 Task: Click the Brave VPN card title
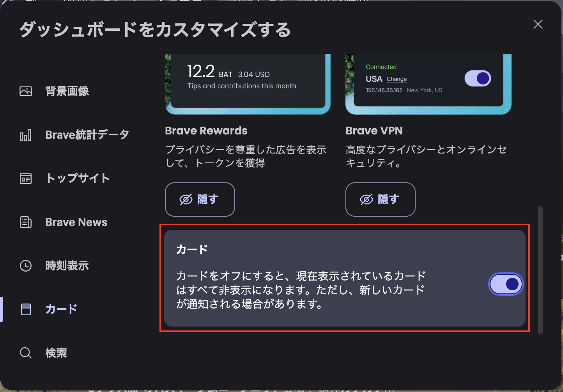pyautogui.click(x=374, y=131)
